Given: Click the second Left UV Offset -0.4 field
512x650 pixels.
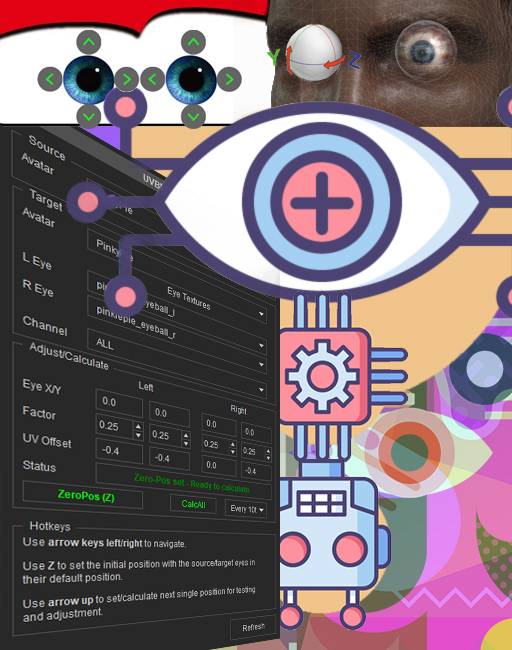Looking at the screenshot, I should click(x=169, y=458).
